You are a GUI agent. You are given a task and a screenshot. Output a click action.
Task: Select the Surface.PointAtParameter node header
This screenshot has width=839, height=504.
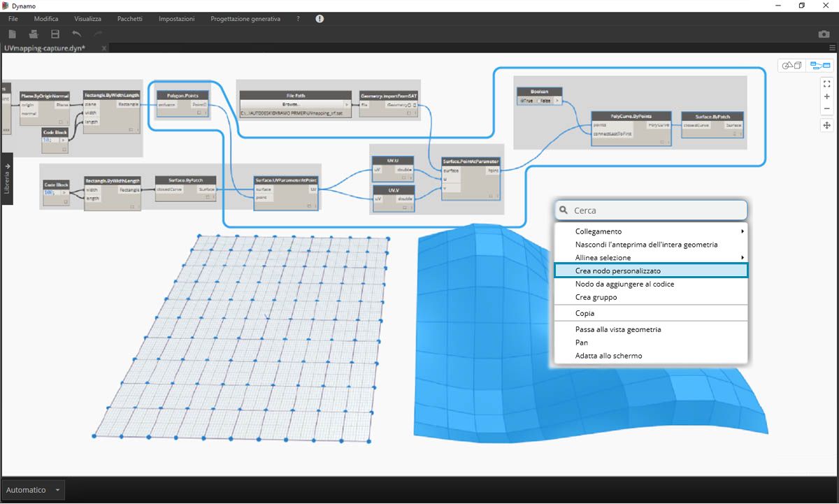[471, 161]
